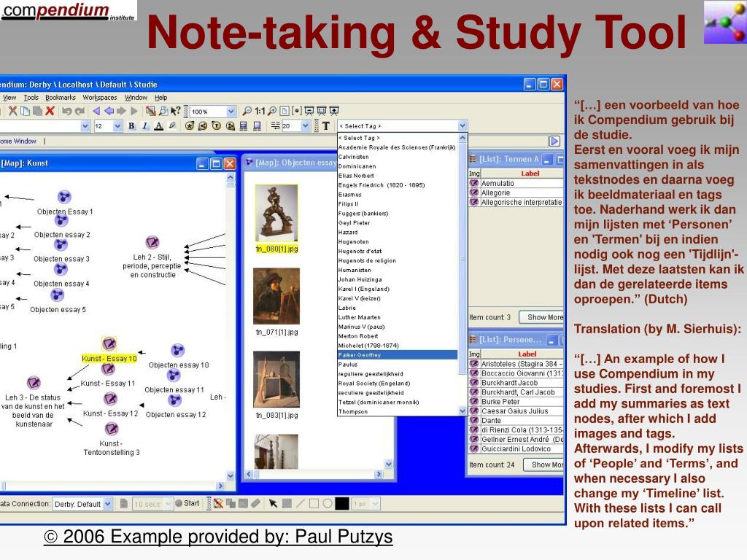Click the text colour underlined A icon
747x560 pixels.
158,125
